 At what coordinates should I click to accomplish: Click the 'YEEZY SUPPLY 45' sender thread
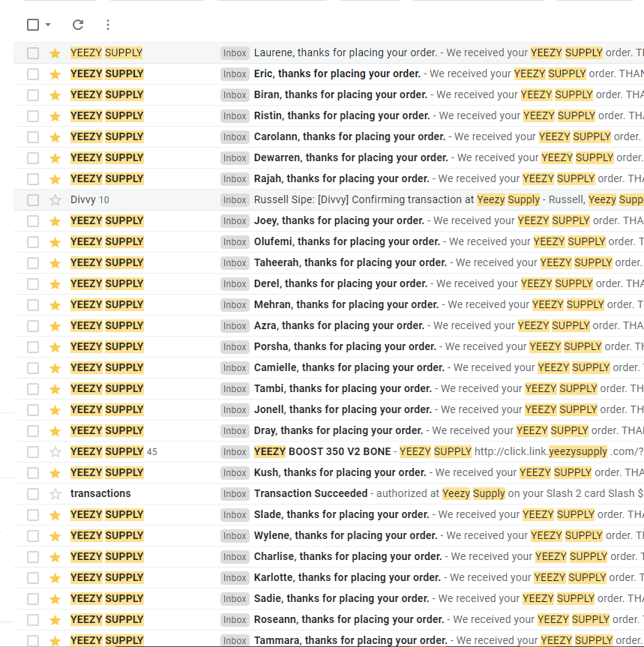[114, 451]
